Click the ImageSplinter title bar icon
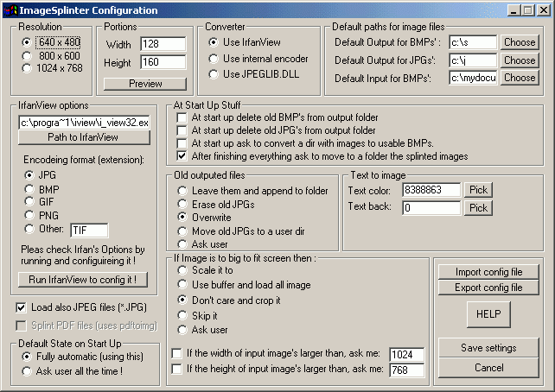The height and width of the screenshot is (392, 555). pos(10,10)
